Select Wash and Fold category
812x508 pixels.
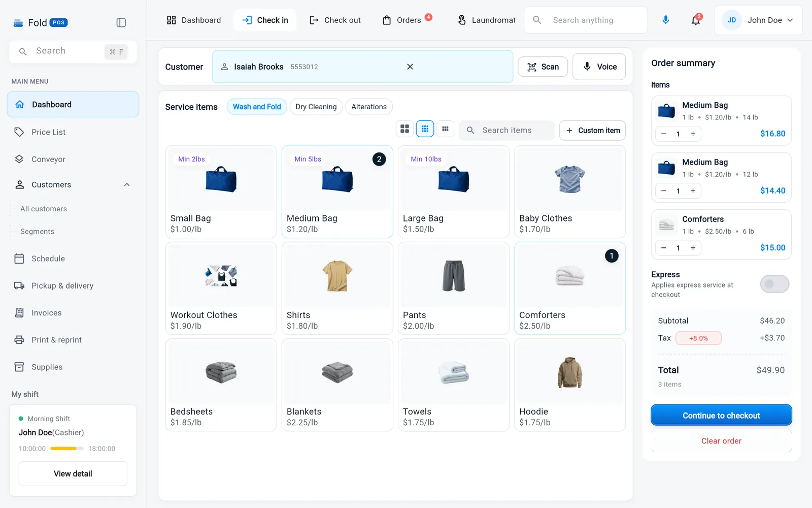[x=257, y=107]
